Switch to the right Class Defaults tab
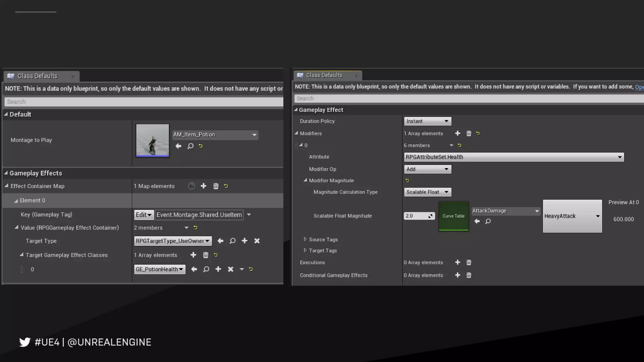 pos(324,75)
